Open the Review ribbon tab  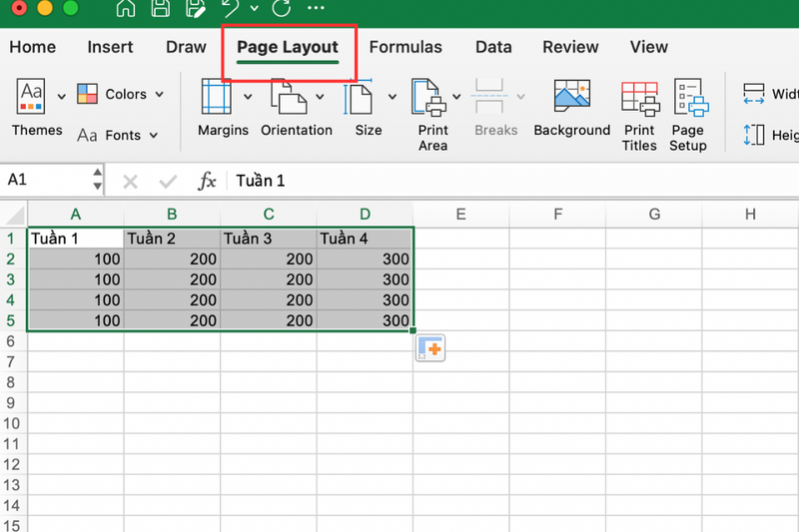(x=570, y=47)
